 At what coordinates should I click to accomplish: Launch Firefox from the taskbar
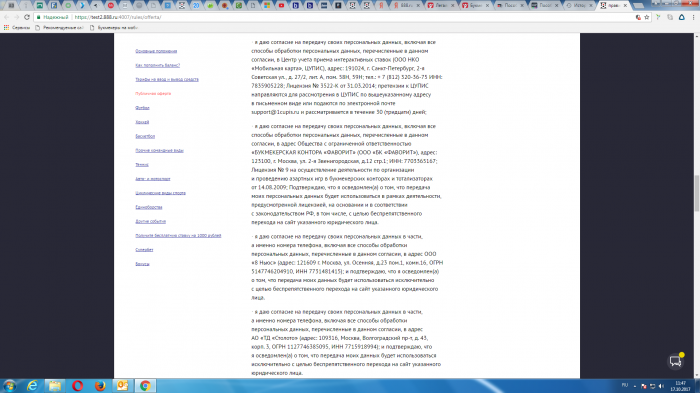(x=100, y=385)
